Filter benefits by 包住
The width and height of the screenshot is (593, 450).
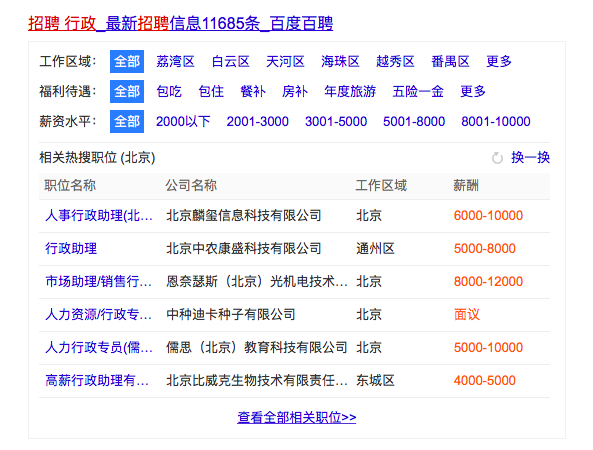point(211,91)
